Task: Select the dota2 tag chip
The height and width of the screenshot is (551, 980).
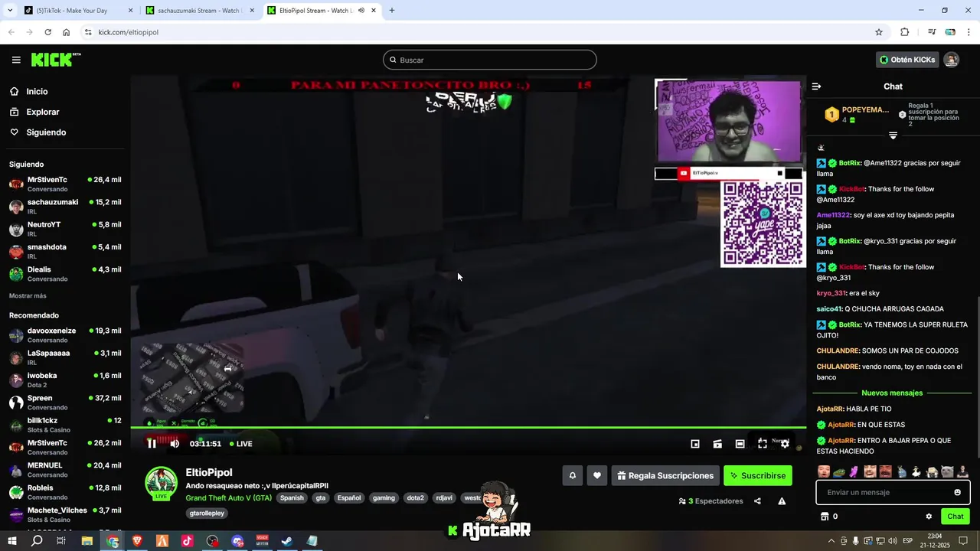Action: pyautogui.click(x=415, y=498)
